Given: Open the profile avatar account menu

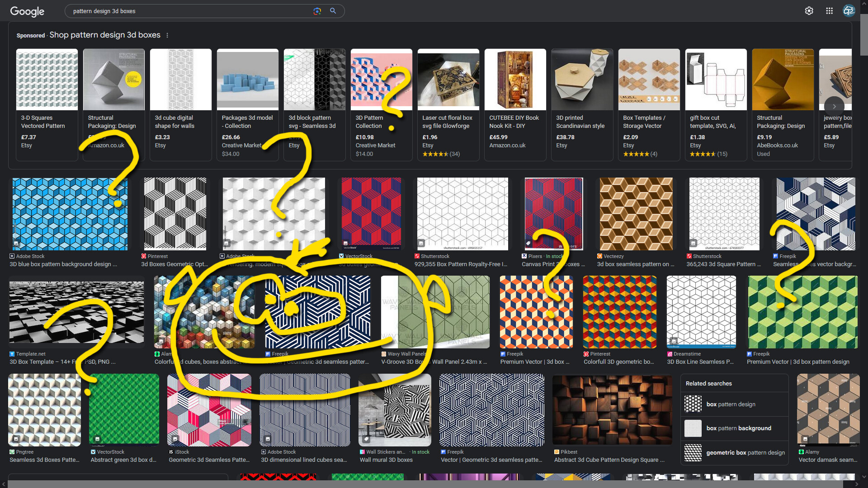Looking at the screenshot, I should 849,11.
